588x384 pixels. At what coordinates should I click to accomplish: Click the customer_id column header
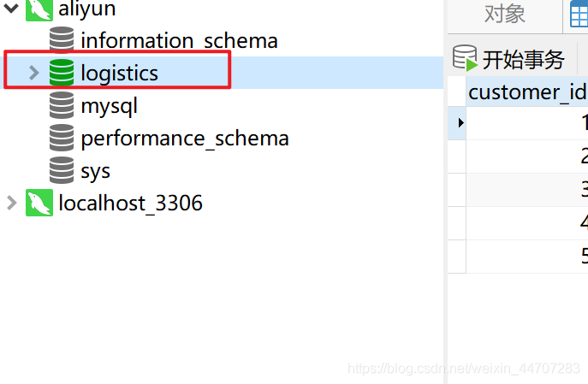click(527, 92)
